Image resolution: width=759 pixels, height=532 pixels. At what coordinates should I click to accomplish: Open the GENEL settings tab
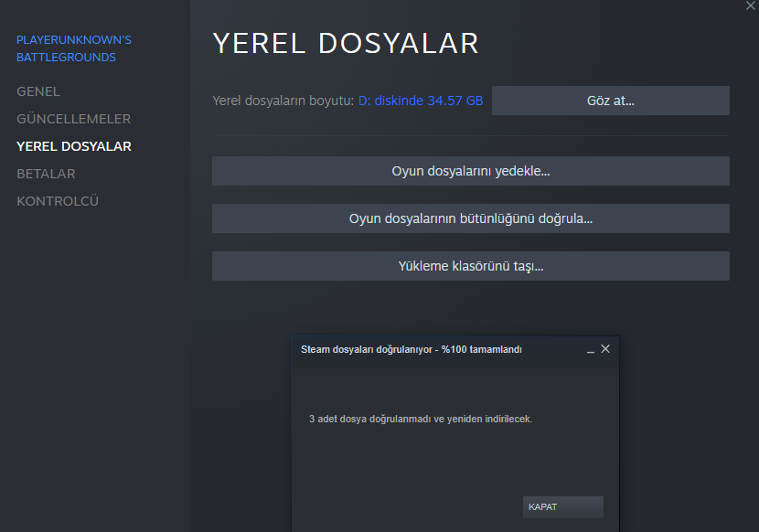[38, 91]
